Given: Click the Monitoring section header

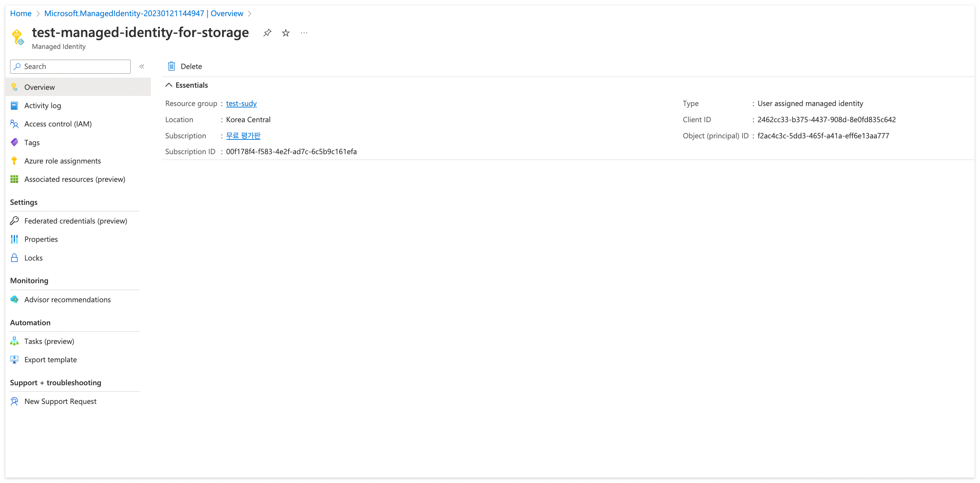Looking at the screenshot, I should tap(29, 281).
